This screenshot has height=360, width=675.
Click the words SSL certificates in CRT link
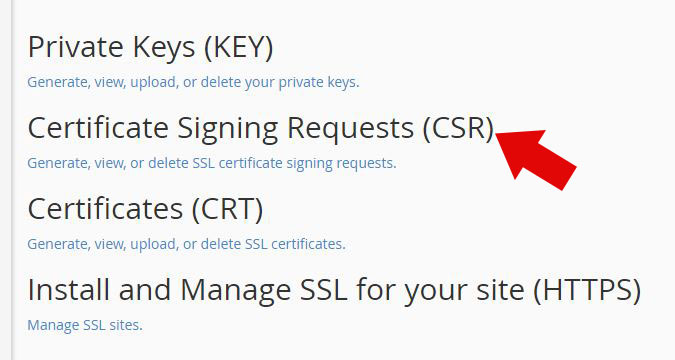point(295,244)
